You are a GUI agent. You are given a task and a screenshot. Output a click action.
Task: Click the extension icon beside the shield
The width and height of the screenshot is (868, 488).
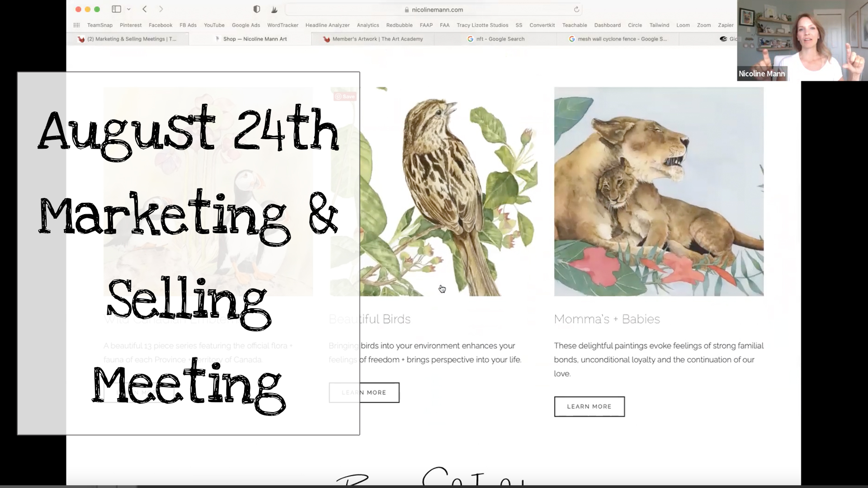[x=274, y=9]
